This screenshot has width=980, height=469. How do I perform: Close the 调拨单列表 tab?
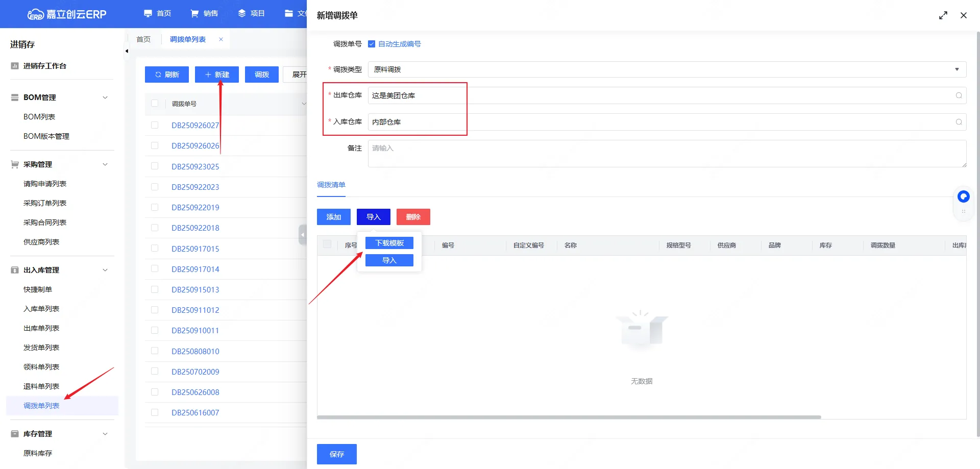(x=221, y=39)
